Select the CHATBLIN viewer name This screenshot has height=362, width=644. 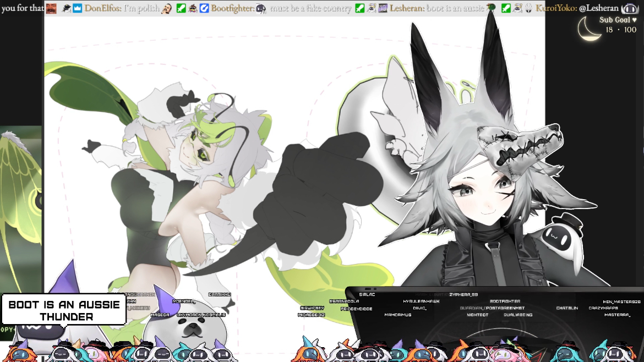click(567, 308)
